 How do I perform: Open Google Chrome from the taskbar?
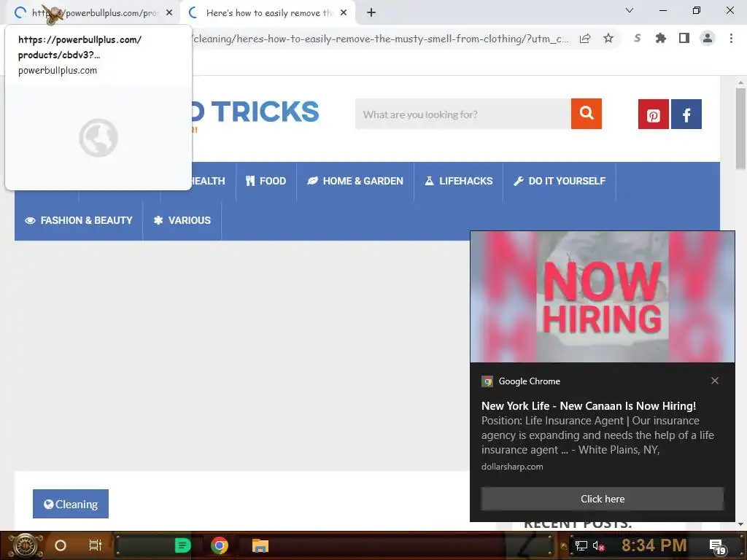point(220,545)
